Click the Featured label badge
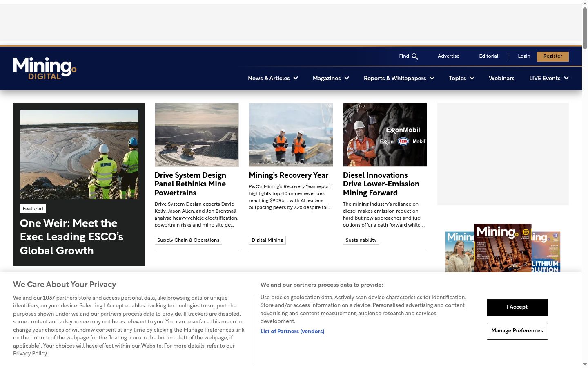The width and height of the screenshot is (588, 368). click(33, 209)
